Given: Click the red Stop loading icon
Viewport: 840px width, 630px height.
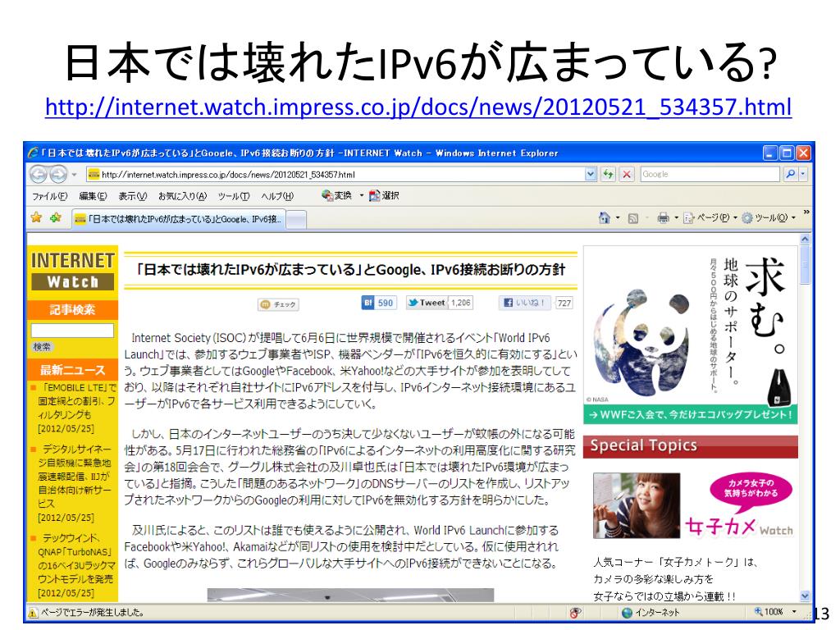Looking at the screenshot, I should (x=627, y=174).
